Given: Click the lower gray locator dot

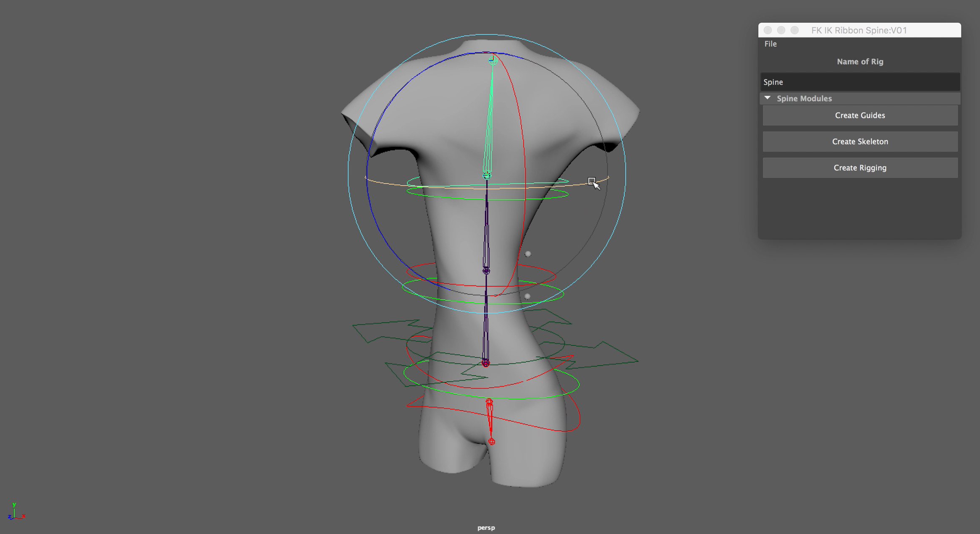Looking at the screenshot, I should coord(527,296).
